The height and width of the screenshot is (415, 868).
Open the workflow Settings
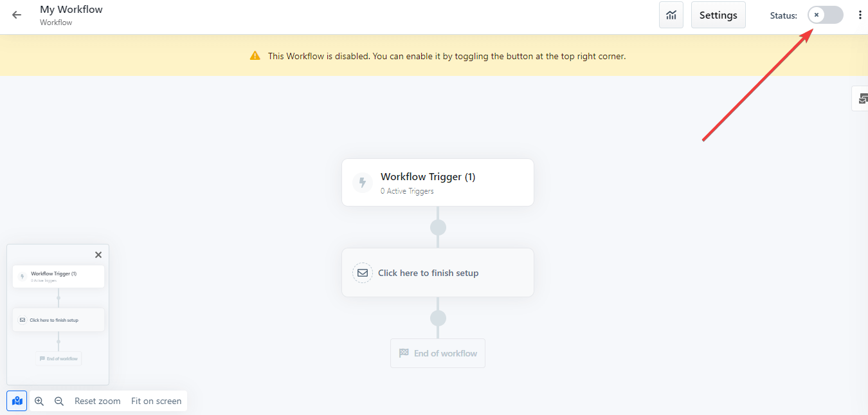(x=718, y=15)
